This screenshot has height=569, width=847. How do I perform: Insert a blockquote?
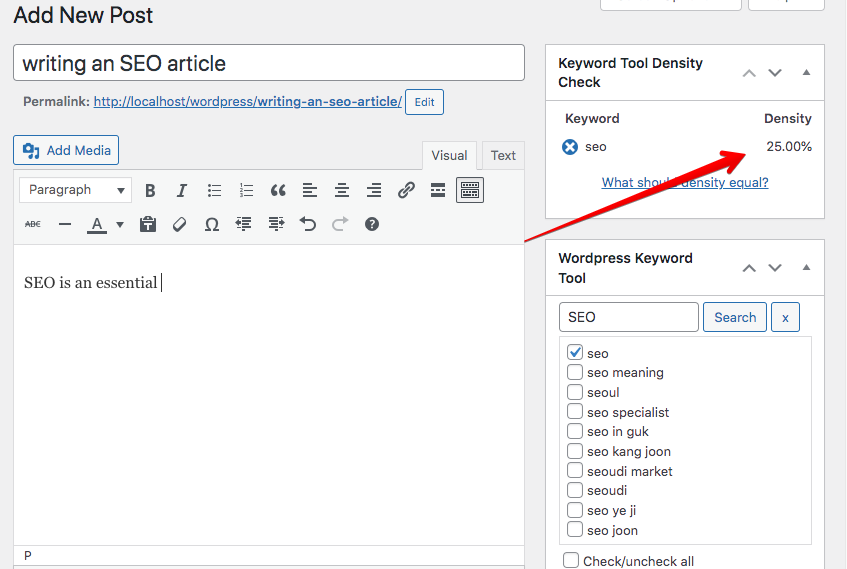click(x=278, y=190)
